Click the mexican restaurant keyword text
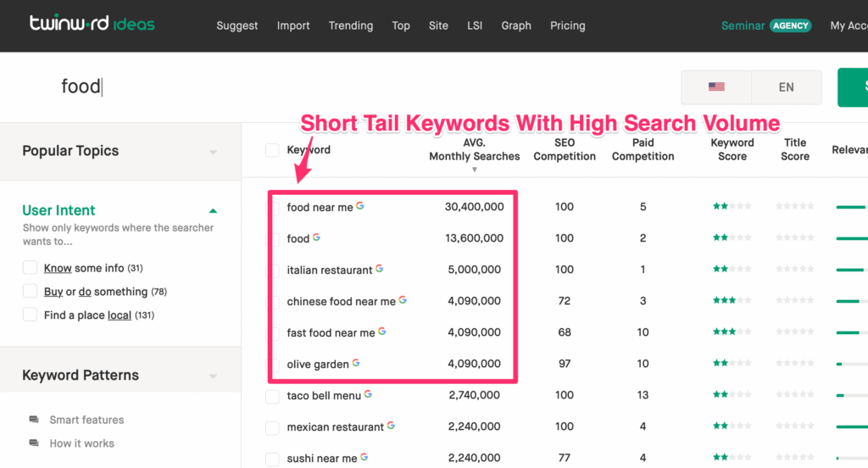This screenshot has width=868, height=468. [x=335, y=426]
